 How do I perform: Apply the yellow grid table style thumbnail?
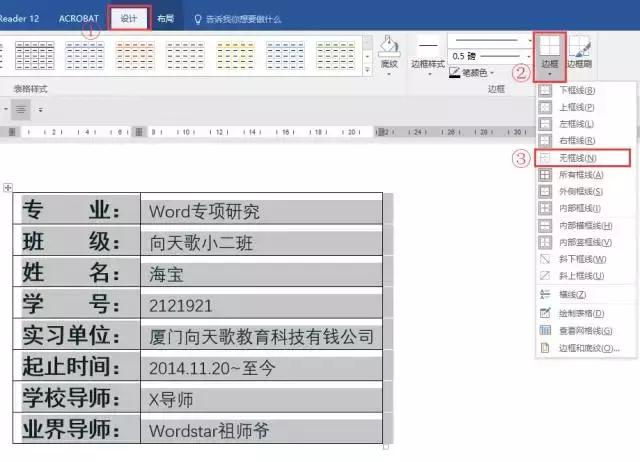click(236, 56)
